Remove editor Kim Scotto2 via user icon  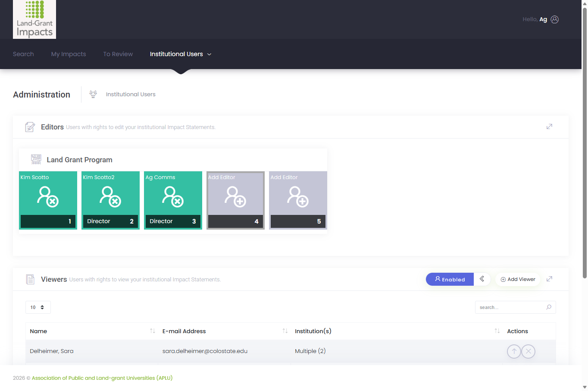click(x=110, y=197)
